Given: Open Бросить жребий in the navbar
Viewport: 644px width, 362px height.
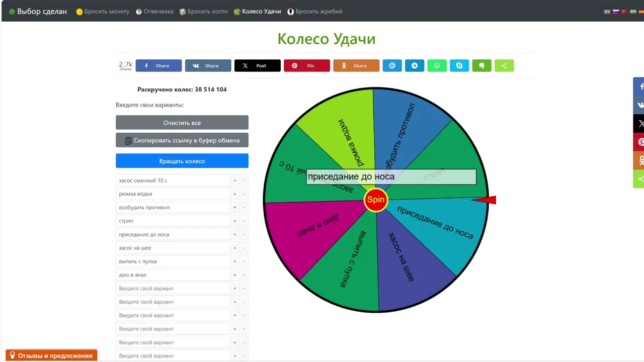Looking at the screenshot, I should coord(315,12).
